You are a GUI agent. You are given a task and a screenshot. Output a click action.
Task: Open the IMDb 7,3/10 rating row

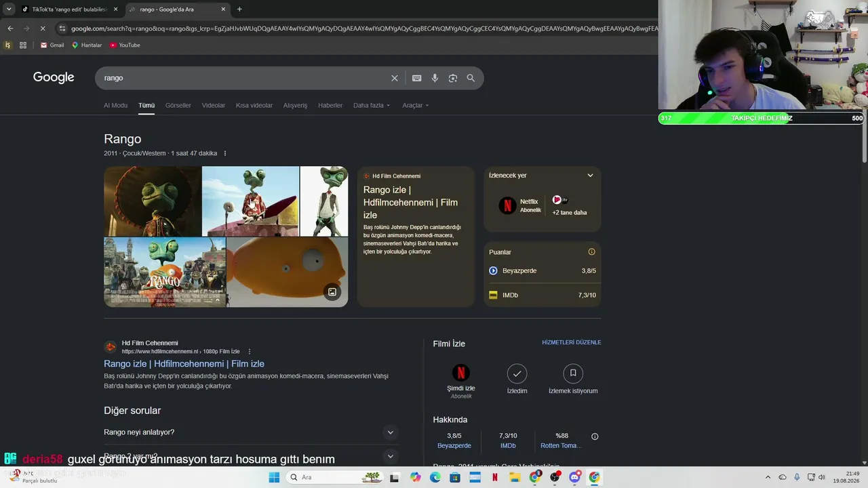[542, 296]
